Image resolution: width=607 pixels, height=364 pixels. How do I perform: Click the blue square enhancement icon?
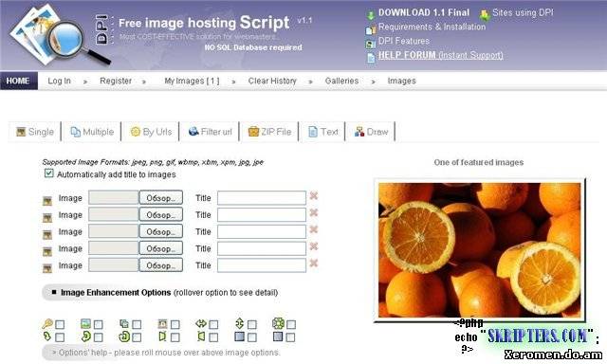[240, 337]
